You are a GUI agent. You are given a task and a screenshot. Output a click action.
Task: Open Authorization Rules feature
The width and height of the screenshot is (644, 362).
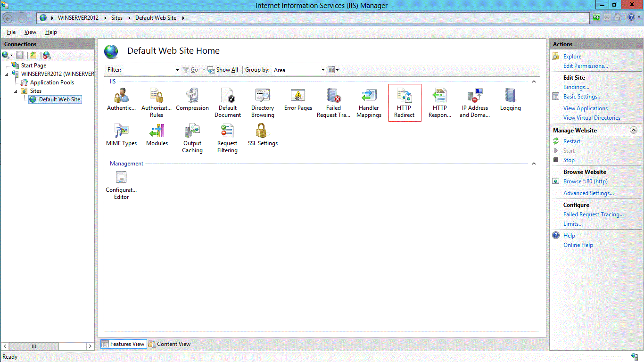tap(157, 102)
